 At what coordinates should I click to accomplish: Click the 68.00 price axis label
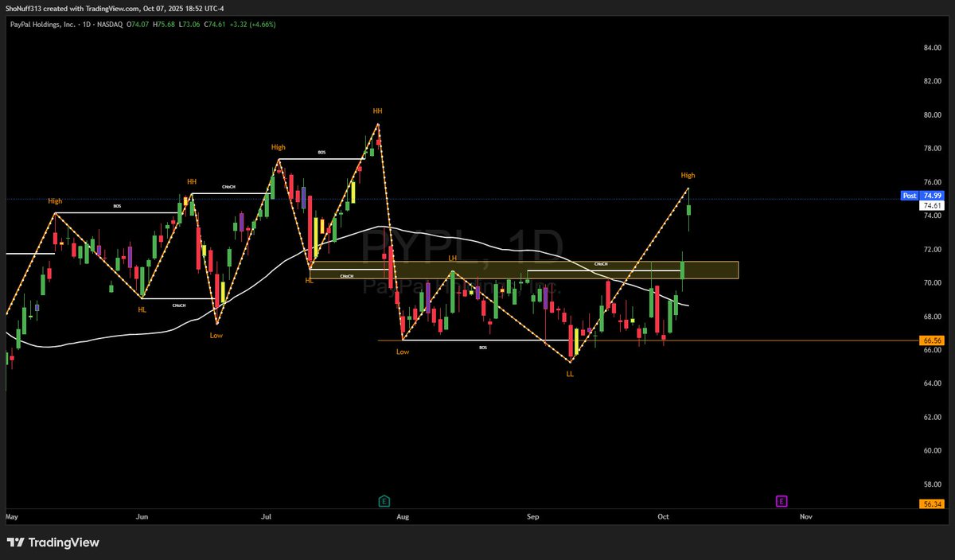point(933,316)
